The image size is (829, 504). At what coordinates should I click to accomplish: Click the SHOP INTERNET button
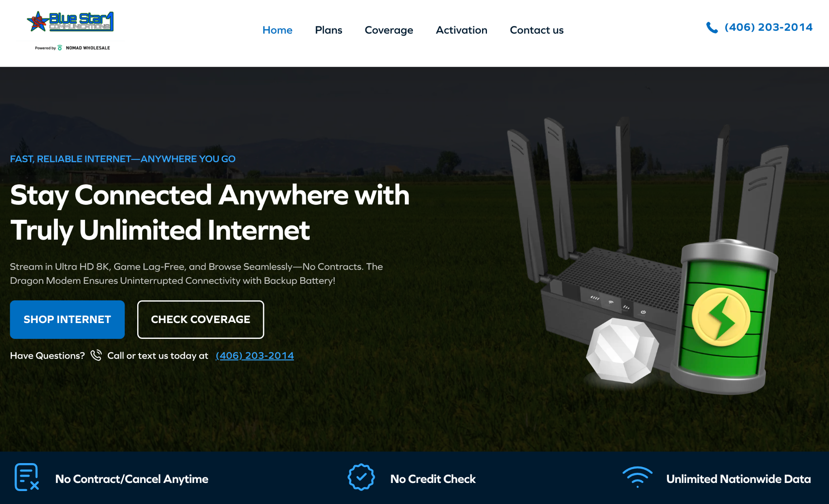(67, 319)
